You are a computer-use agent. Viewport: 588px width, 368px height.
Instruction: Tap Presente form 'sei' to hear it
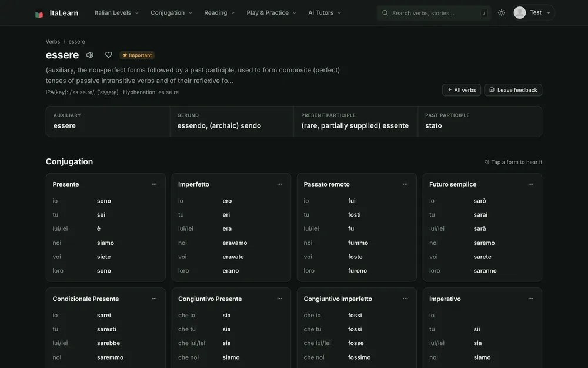coord(101,215)
